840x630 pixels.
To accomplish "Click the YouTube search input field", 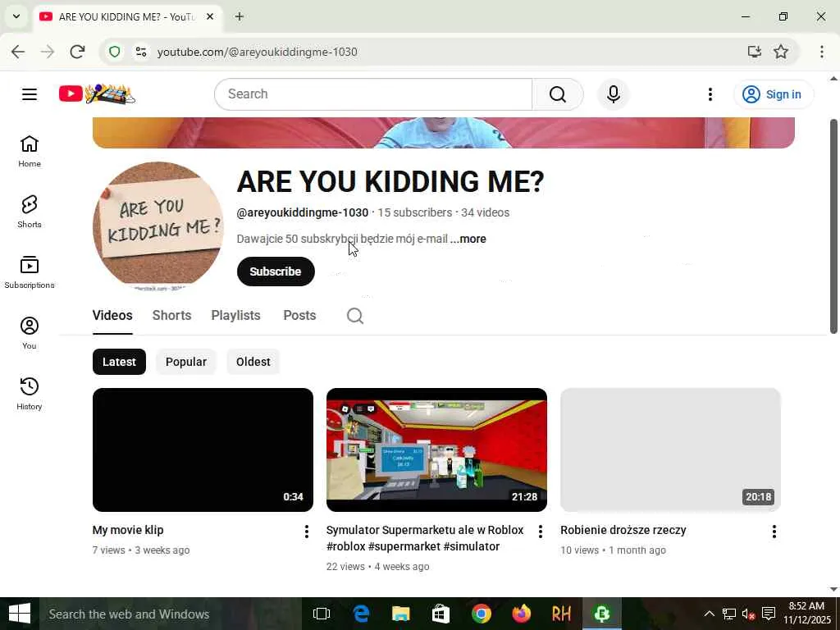I will pyautogui.click(x=373, y=94).
